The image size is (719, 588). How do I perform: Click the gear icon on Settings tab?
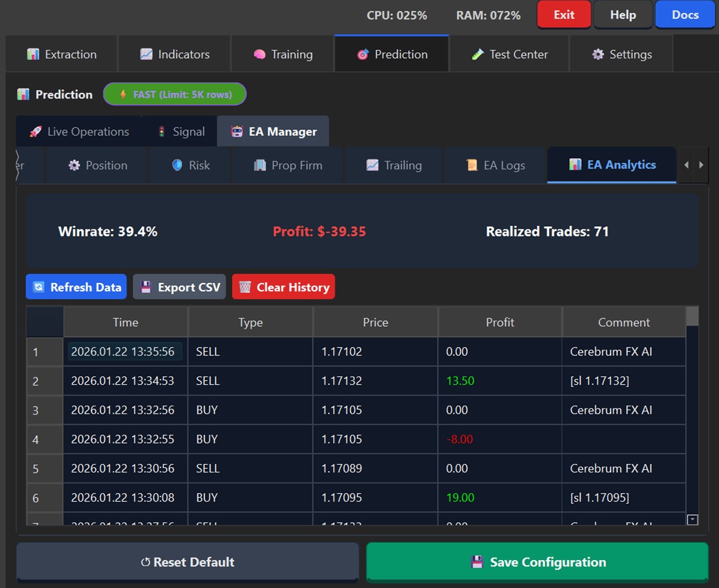click(x=597, y=54)
